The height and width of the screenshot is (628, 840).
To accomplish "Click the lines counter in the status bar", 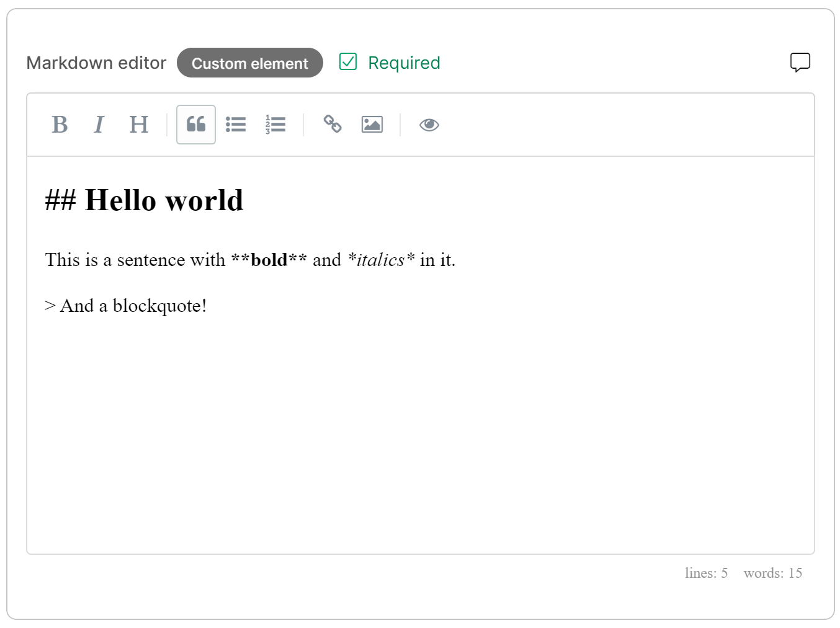I will coord(707,573).
